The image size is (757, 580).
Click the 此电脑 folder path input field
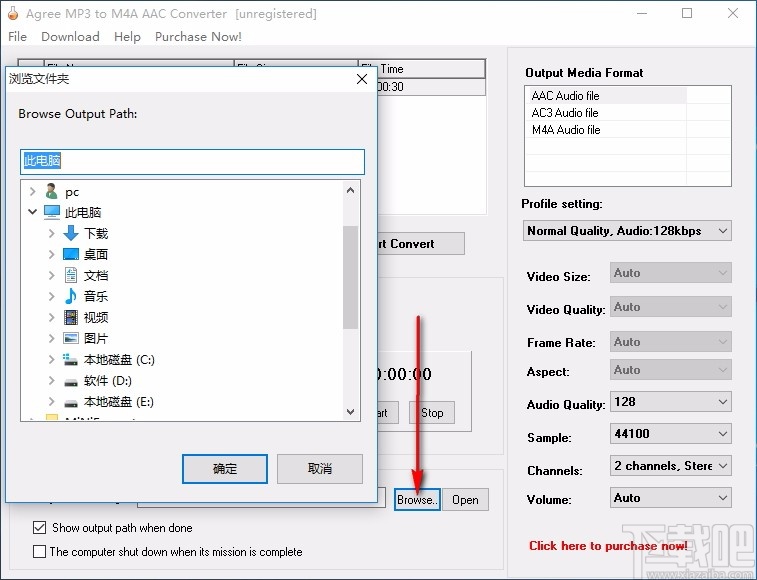(192, 162)
